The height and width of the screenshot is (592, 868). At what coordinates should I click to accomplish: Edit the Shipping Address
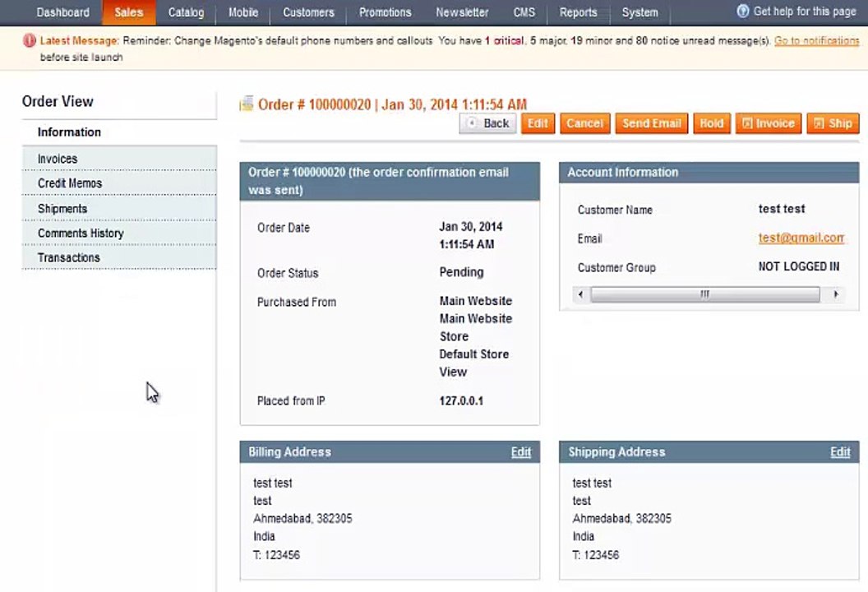(x=840, y=452)
